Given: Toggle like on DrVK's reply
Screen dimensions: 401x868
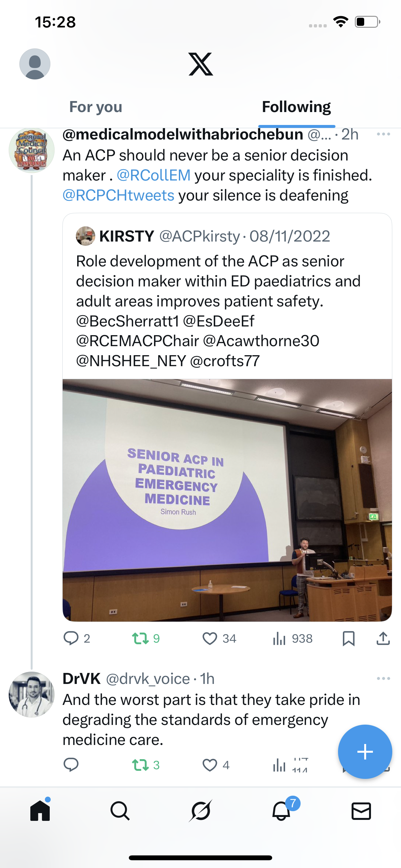Looking at the screenshot, I should click(210, 765).
